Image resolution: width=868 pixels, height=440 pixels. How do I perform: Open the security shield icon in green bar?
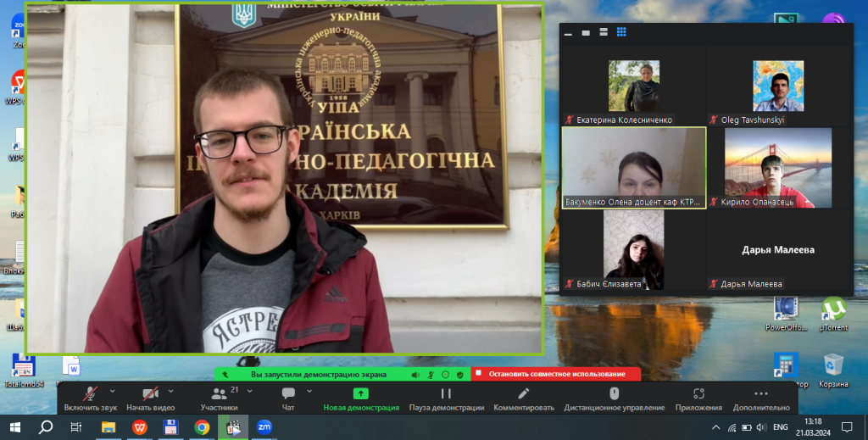point(460,375)
